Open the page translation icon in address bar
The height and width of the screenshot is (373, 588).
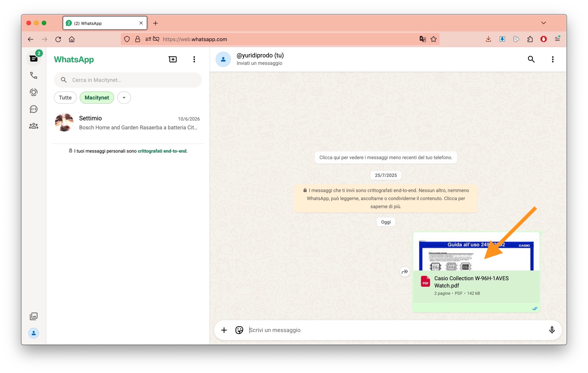[x=423, y=39]
